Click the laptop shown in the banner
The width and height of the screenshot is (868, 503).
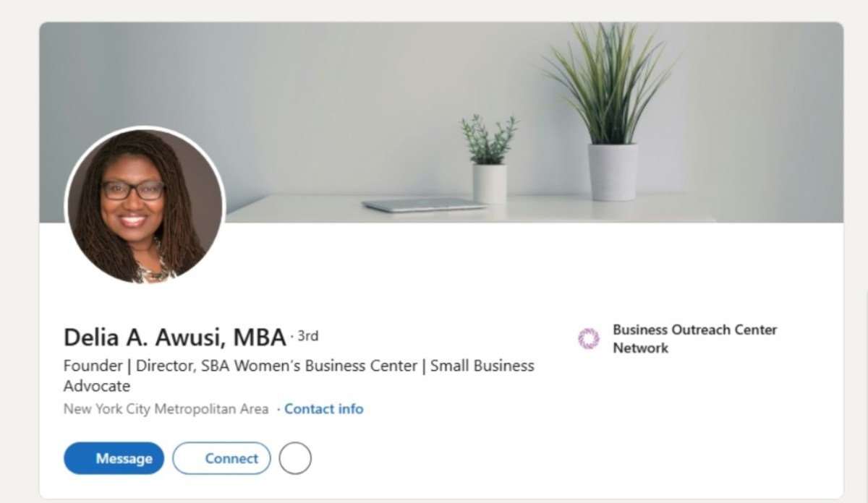[x=424, y=205]
